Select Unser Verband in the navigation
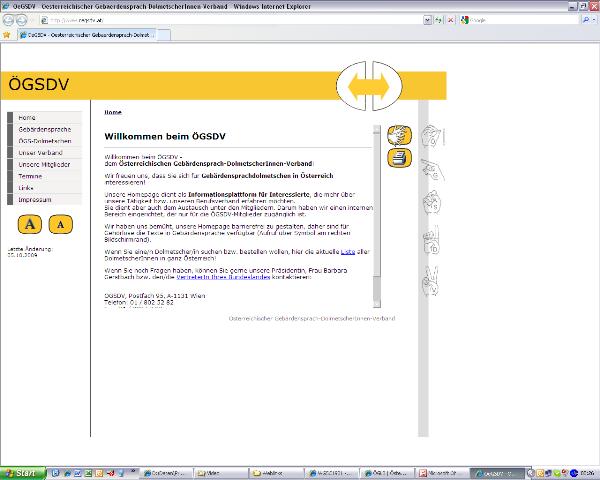The image size is (600, 480). coord(40,152)
